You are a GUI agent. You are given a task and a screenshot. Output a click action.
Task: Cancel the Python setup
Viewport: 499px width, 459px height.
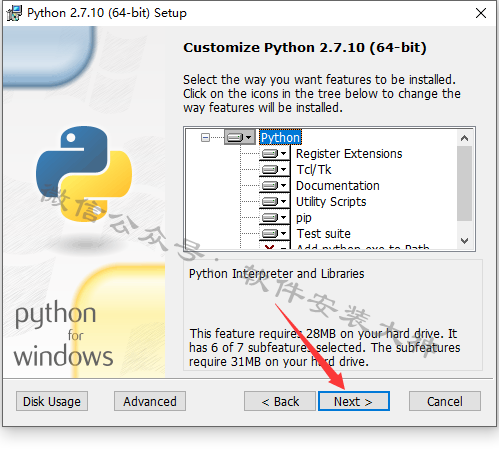pos(445,401)
